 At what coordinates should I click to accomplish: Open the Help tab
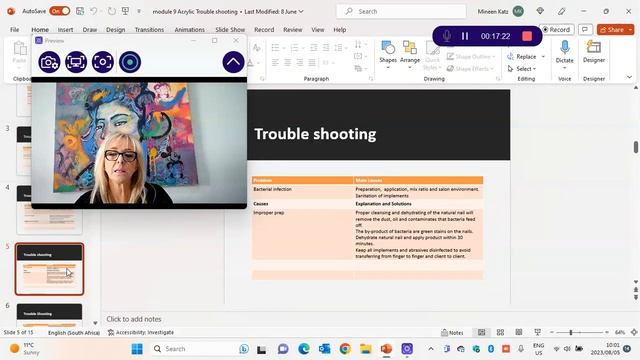click(340, 30)
